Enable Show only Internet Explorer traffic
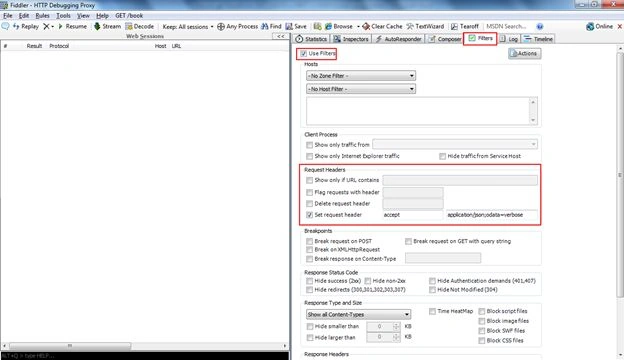Image resolution: width=624 pixels, height=360 pixels. (309, 156)
